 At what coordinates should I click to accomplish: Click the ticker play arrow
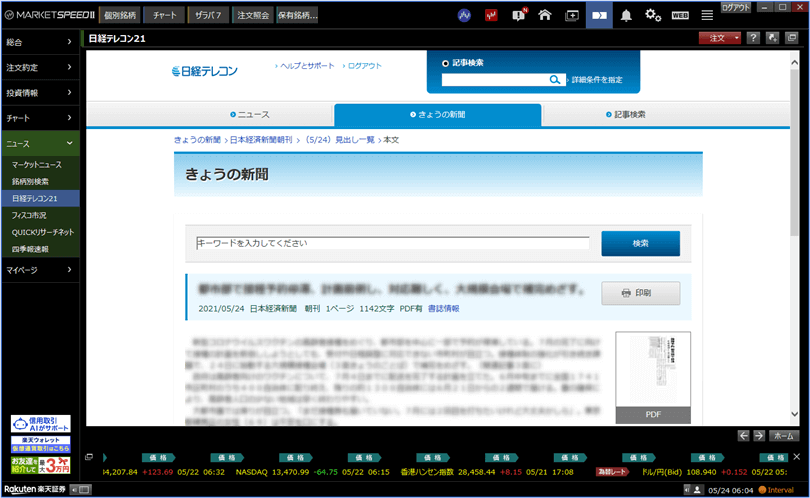(x=105, y=457)
